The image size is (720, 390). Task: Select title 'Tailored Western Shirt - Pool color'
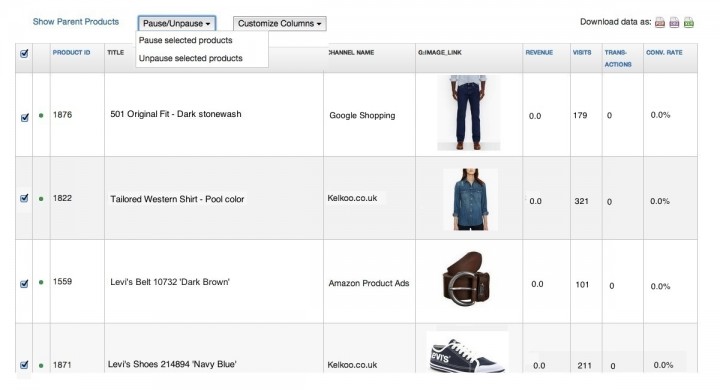click(x=177, y=199)
